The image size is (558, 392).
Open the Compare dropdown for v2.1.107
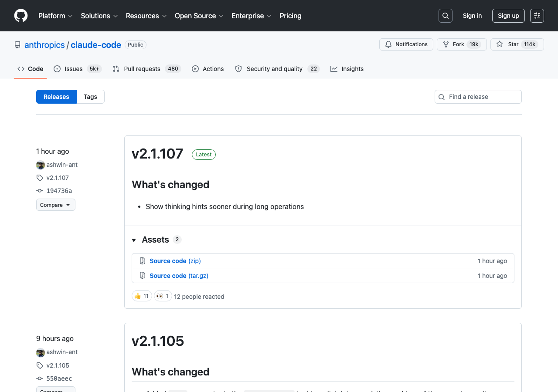click(55, 205)
